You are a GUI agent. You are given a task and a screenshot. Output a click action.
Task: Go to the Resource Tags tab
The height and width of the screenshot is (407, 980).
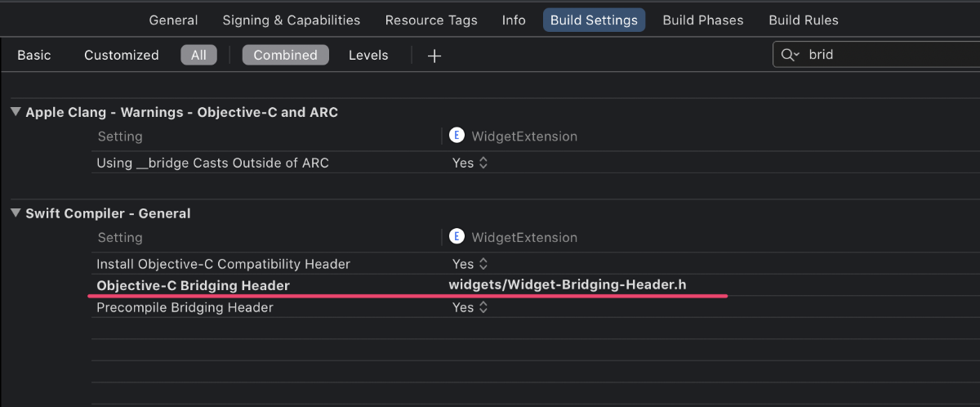point(431,20)
